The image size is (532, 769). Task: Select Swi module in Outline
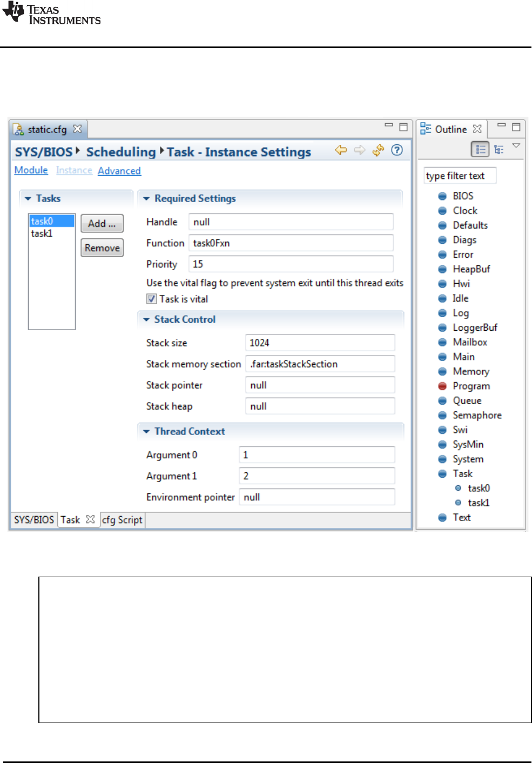click(x=460, y=430)
